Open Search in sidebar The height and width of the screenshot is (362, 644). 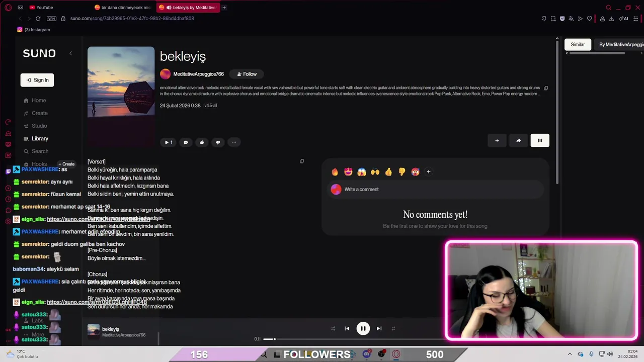coord(36,151)
